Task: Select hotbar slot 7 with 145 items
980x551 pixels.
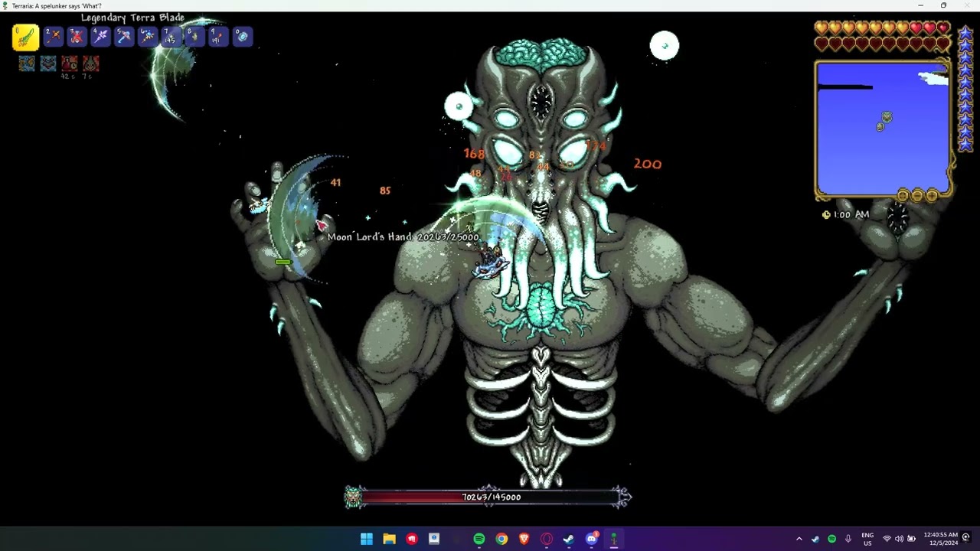Action: 171,36
